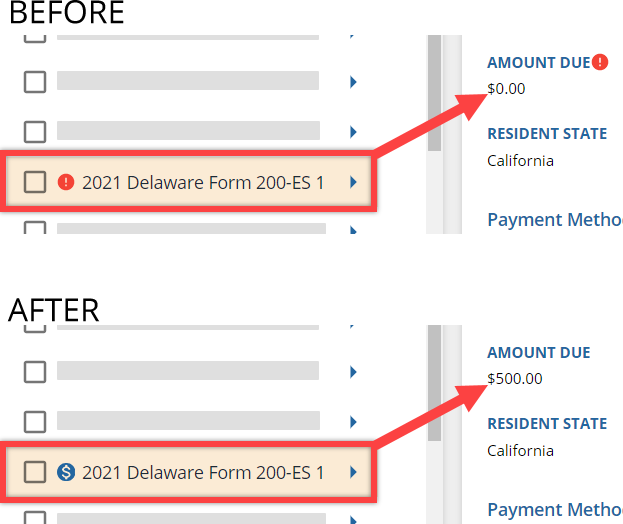This screenshot has height=524, width=623.
Task: Click the scrollbar thumb beside the $500.00 amount
Action: tap(434, 385)
